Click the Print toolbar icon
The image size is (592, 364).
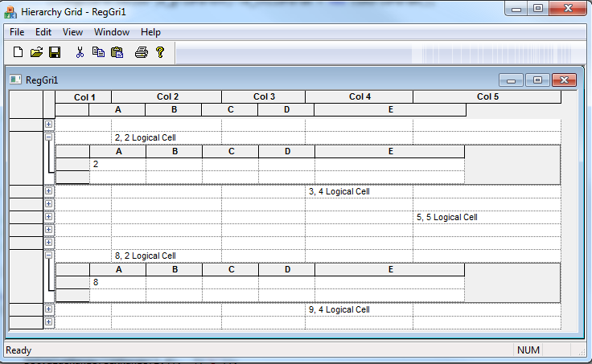click(x=142, y=52)
